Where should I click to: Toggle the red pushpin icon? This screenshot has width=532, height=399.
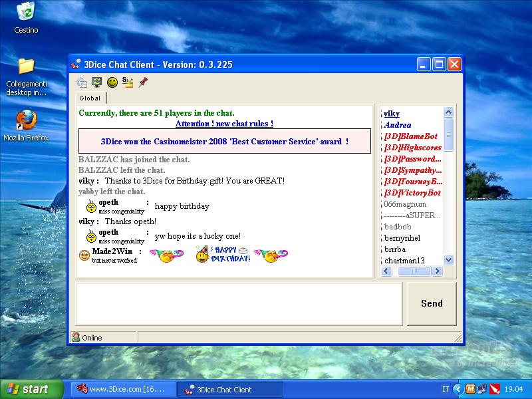tap(143, 82)
